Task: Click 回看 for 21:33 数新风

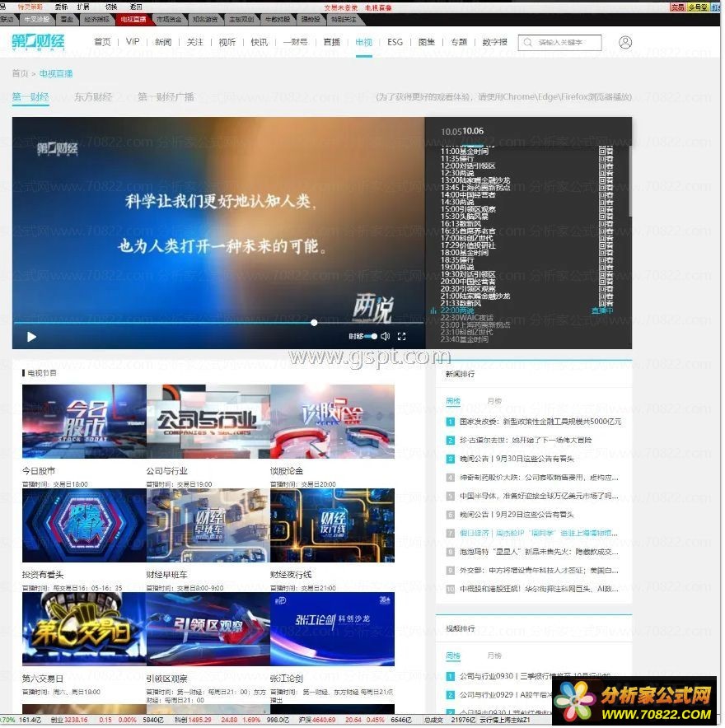Action: [x=606, y=303]
